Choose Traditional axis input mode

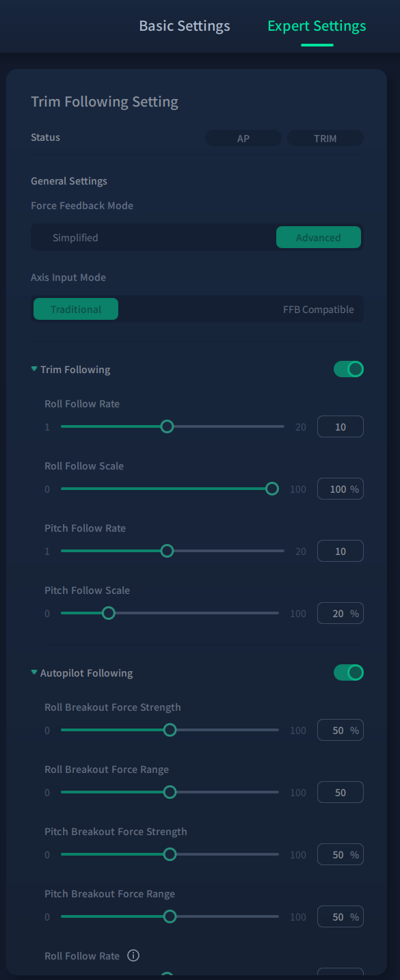pyautogui.click(x=76, y=310)
